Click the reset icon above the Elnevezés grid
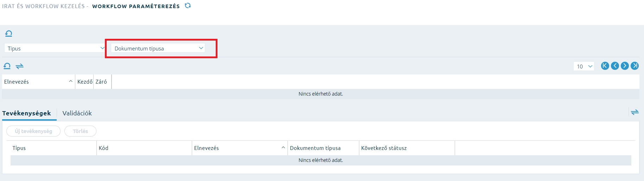Screen dimensions: 644x181 coord(7,66)
